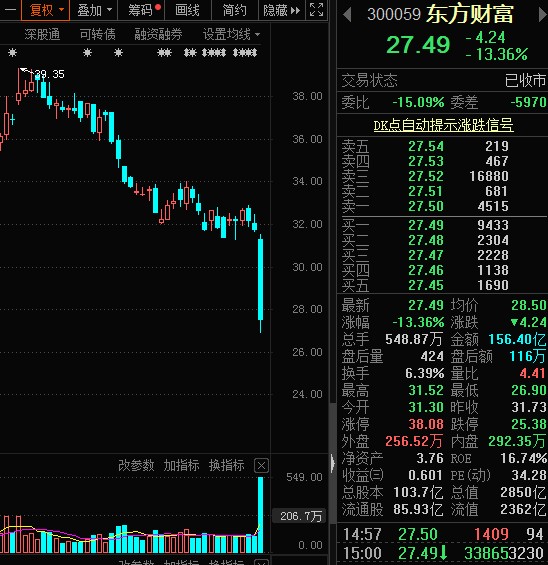The height and width of the screenshot is (565, 548).
Task: Collapse side panel with divider arrow
Action: (x=333, y=462)
